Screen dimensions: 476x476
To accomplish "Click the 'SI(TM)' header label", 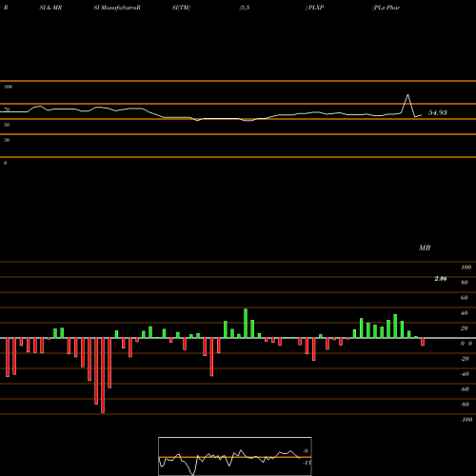I will (181, 8).
